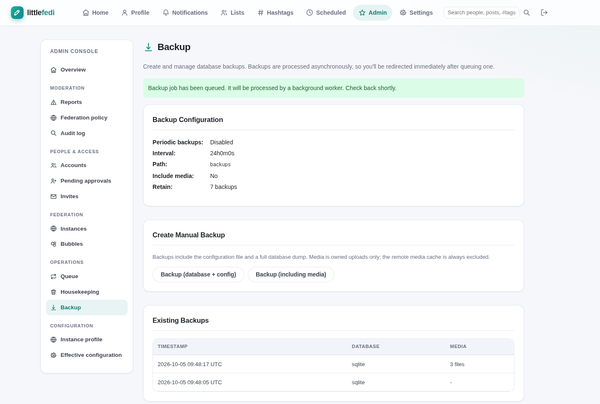Open the Settings label in top navigation
600x404 pixels.
tap(421, 13)
